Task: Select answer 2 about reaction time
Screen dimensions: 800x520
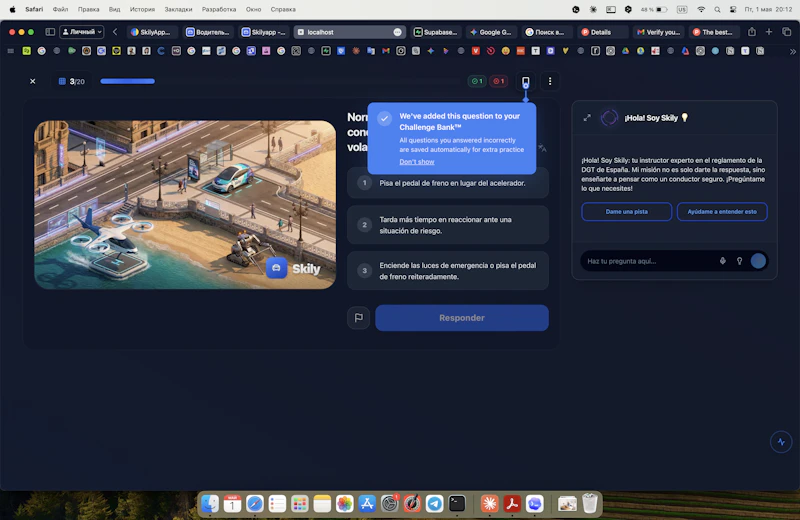Action: (448, 225)
